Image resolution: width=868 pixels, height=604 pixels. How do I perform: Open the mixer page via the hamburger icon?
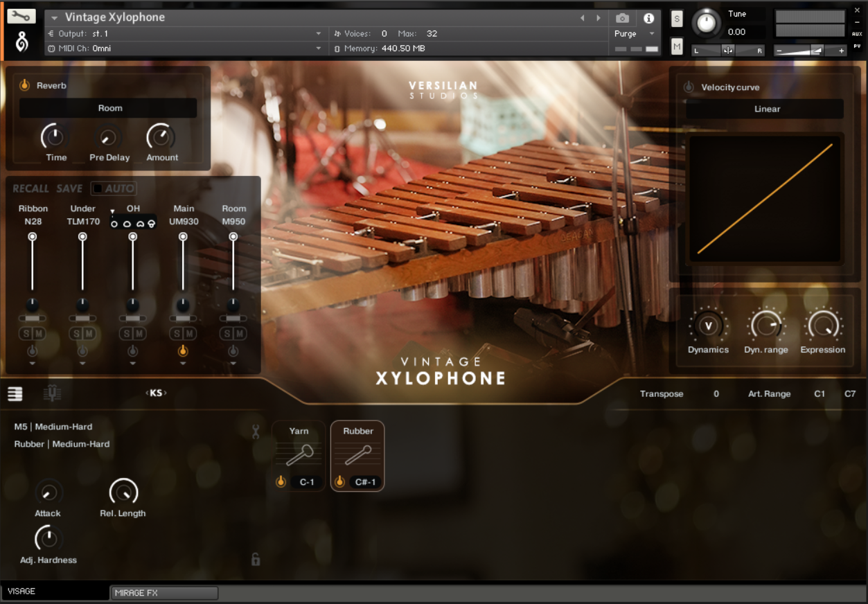click(x=15, y=393)
